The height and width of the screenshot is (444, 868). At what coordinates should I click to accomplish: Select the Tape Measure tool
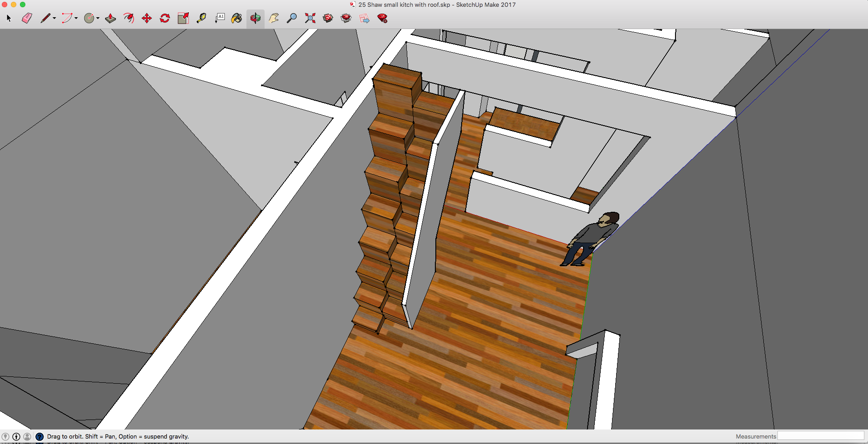coord(201,18)
